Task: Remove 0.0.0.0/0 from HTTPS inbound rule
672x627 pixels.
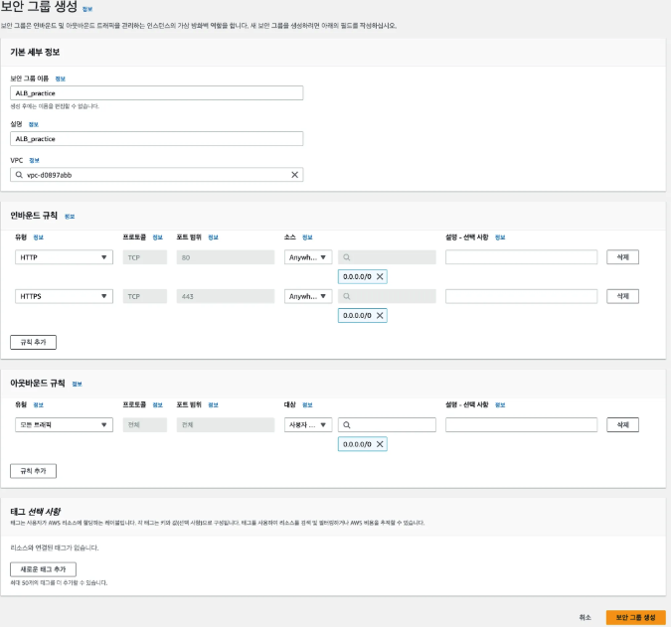Action: tap(380, 316)
